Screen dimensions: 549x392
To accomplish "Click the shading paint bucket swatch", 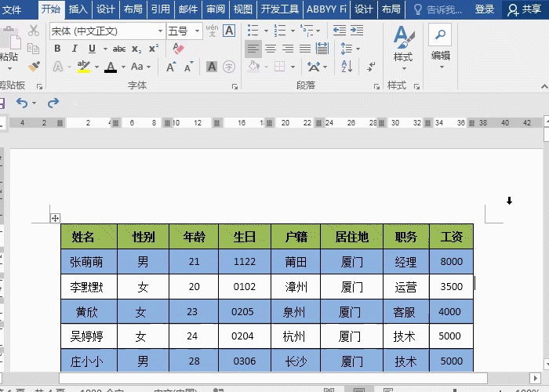I will coord(254,66).
